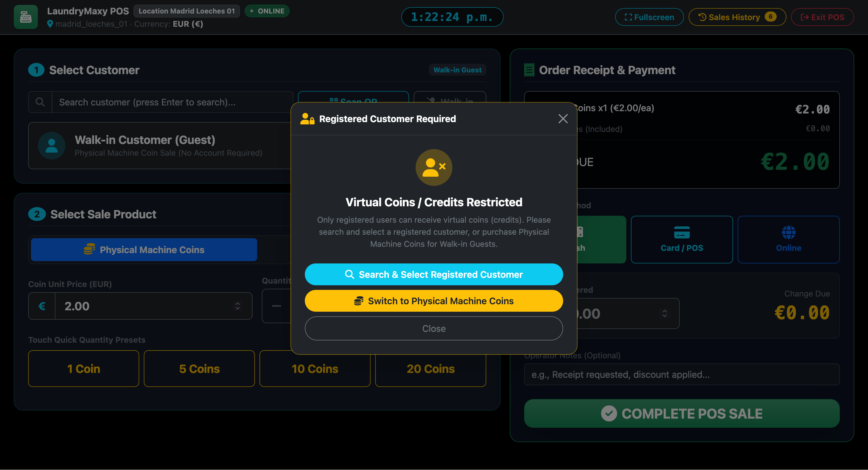
Task: Close the Registered Customer Required dialog with X
Action: (x=563, y=119)
